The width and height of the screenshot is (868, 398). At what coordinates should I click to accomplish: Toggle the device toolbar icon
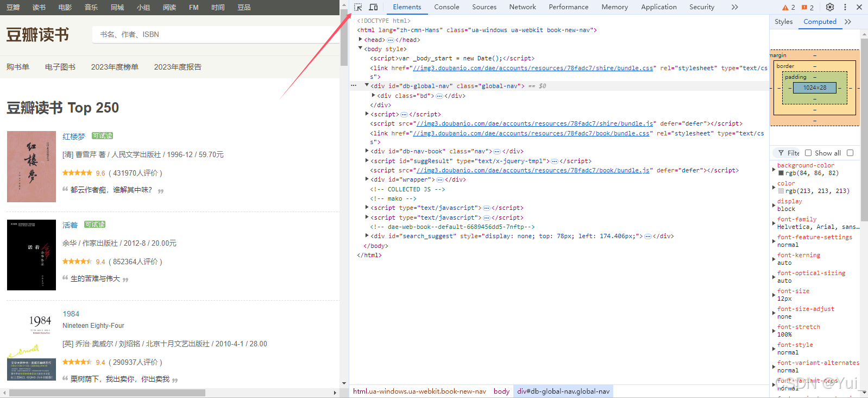coord(373,7)
